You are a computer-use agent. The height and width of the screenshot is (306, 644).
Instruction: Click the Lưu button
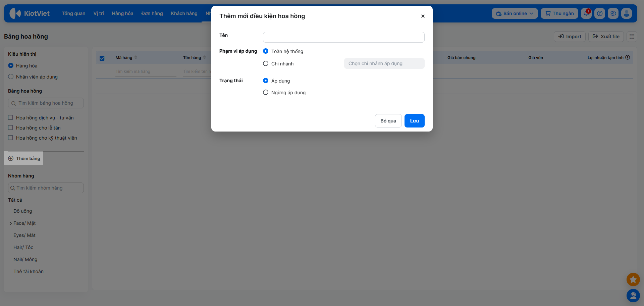coord(414,121)
